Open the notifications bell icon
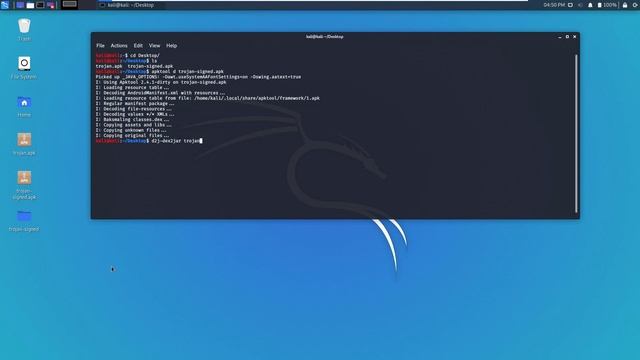The width and height of the screenshot is (640, 360). point(590,5)
